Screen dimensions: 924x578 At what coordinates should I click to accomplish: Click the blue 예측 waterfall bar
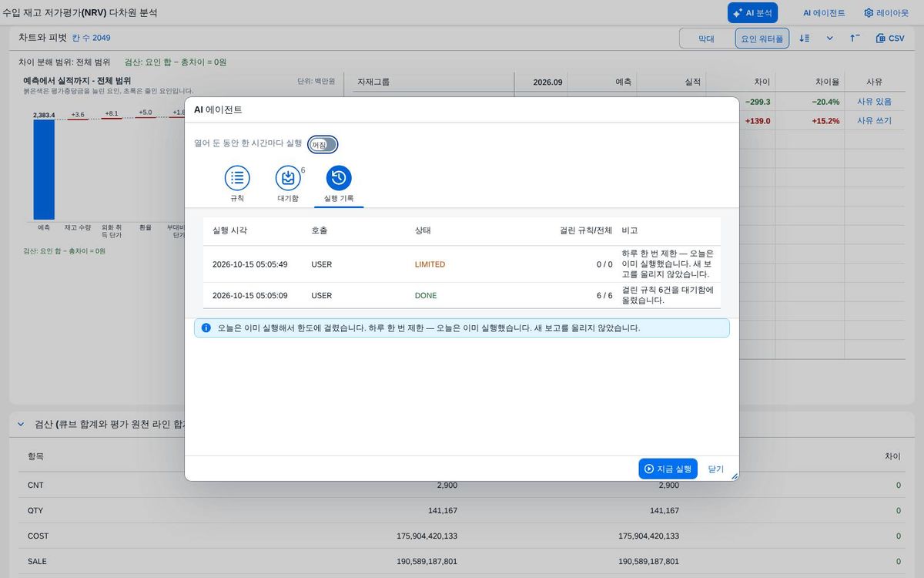click(44, 170)
